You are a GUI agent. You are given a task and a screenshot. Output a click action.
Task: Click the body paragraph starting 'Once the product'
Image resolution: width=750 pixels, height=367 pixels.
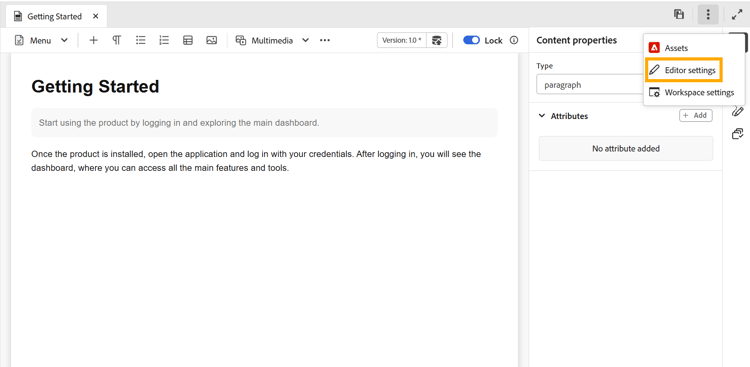256,161
